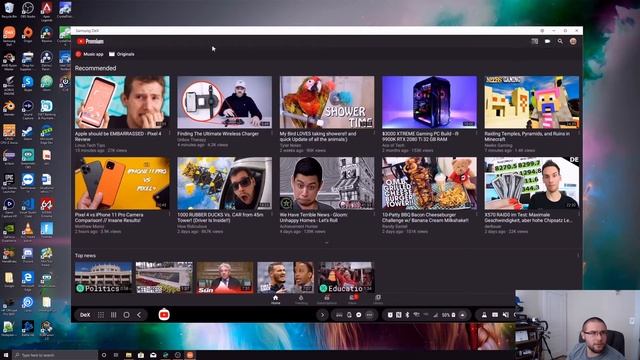Open options menu for Pixel 4 Review video
This screenshot has height=360, width=640.
point(169,133)
